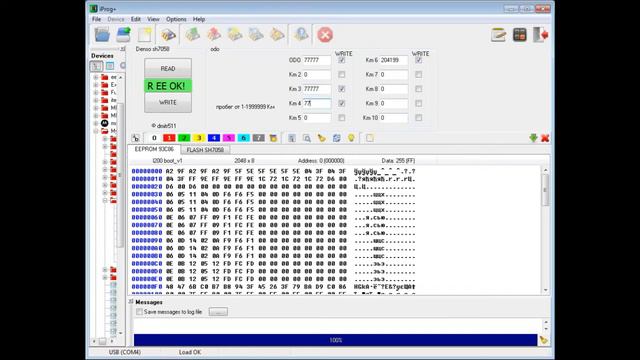The height and width of the screenshot is (360, 640).
Task: Expand the Motorola logo tree node
Action: [x=96, y=123]
